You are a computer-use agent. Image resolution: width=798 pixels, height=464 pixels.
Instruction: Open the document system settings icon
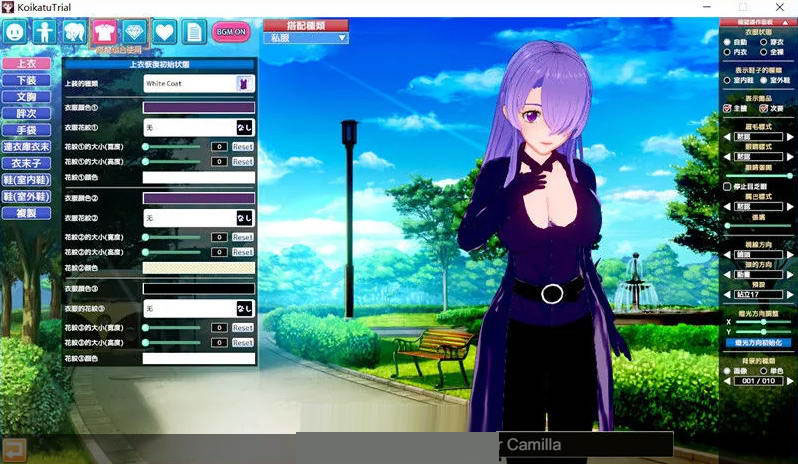194,32
